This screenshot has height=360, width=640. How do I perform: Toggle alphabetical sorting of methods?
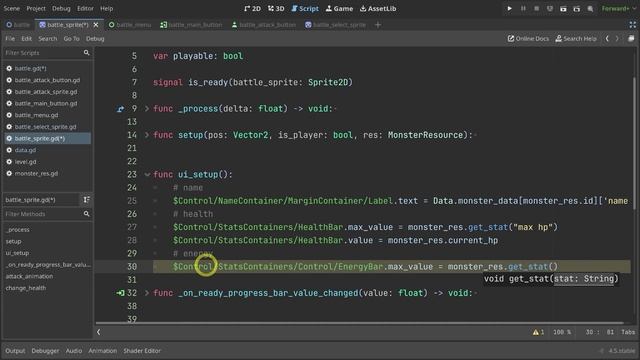pyautogui.click(x=86, y=200)
